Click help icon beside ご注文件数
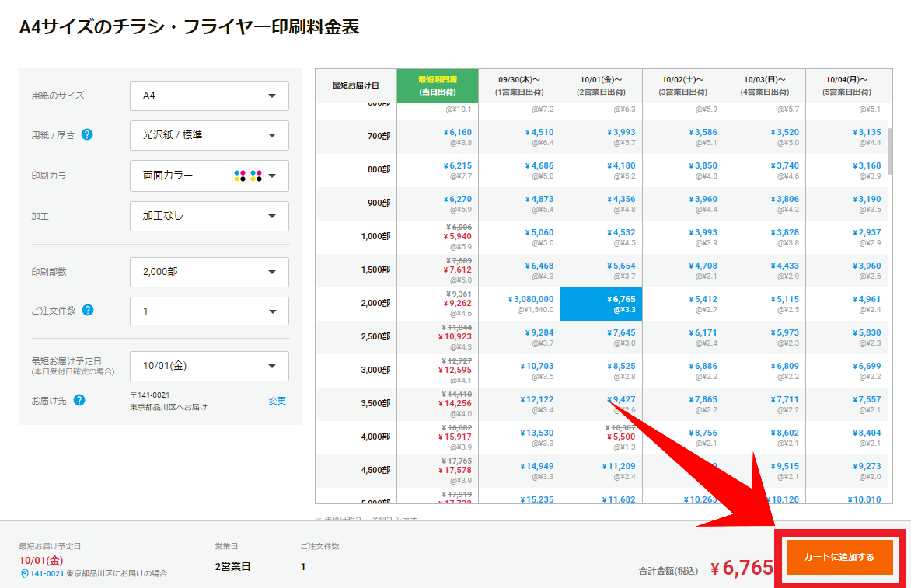Image resolution: width=911 pixels, height=588 pixels. pyautogui.click(x=88, y=310)
